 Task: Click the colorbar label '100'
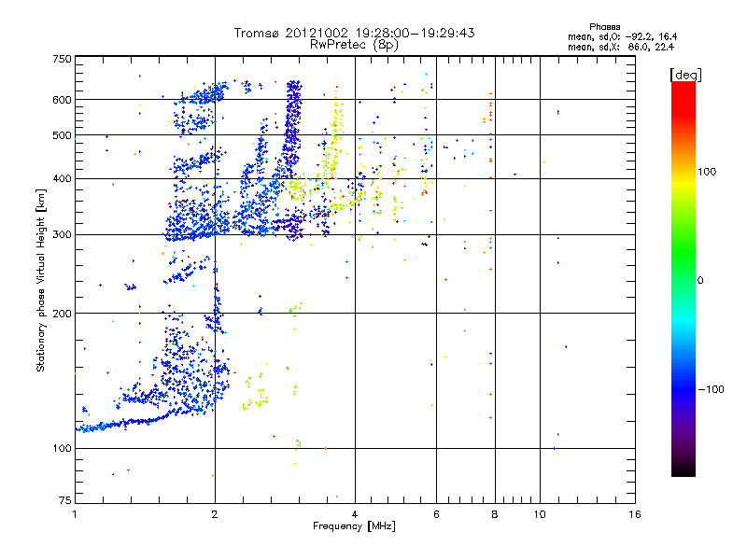pos(707,172)
